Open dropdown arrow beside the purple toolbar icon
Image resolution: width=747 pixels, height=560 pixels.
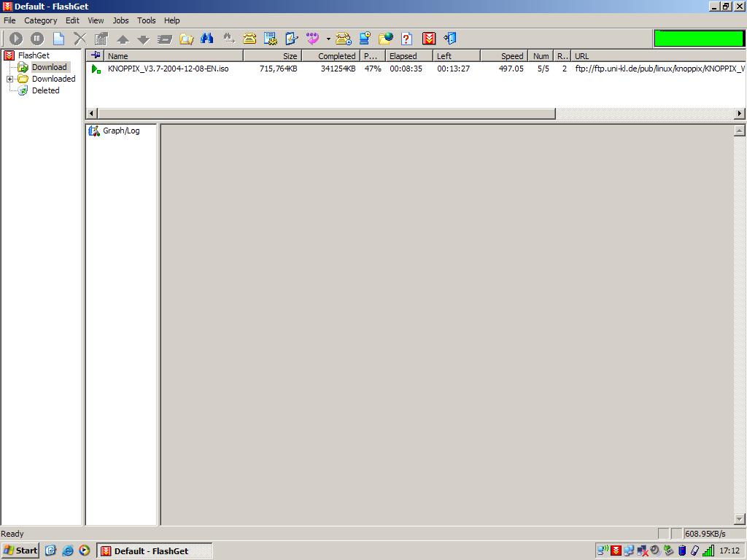pos(328,39)
